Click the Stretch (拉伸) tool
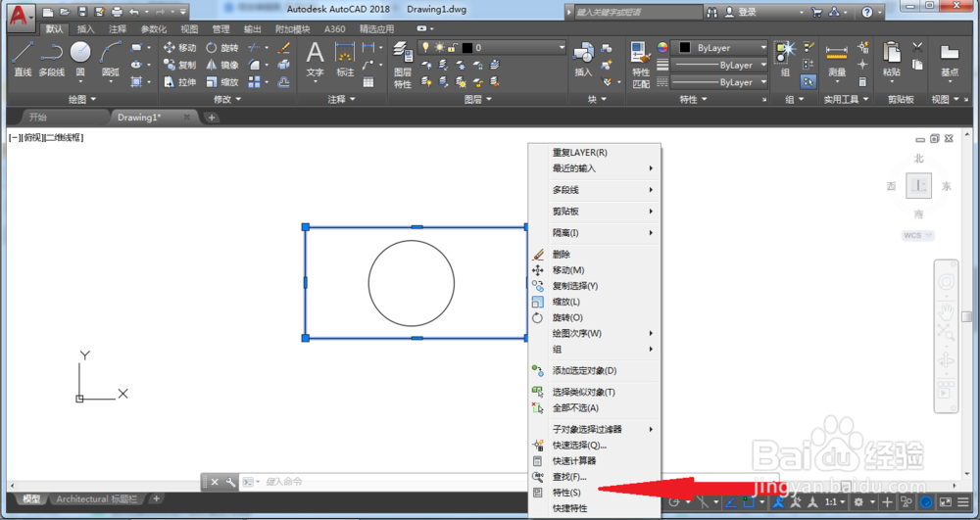This screenshot has width=980, height=520. coord(180,82)
